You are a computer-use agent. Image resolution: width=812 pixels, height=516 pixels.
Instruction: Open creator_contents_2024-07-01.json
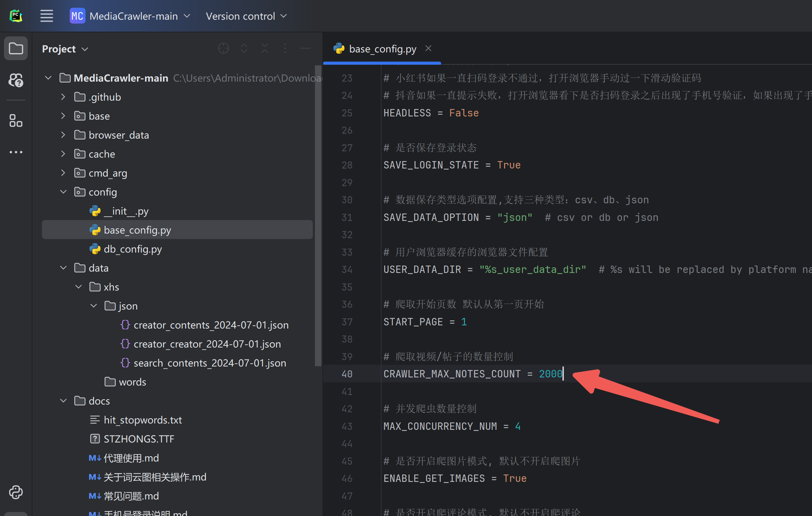204,325
